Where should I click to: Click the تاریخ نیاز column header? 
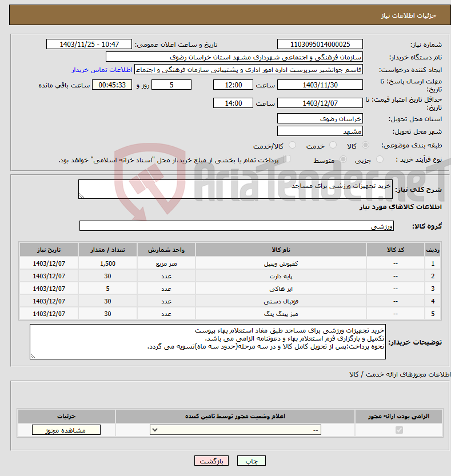pyautogui.click(x=49, y=250)
